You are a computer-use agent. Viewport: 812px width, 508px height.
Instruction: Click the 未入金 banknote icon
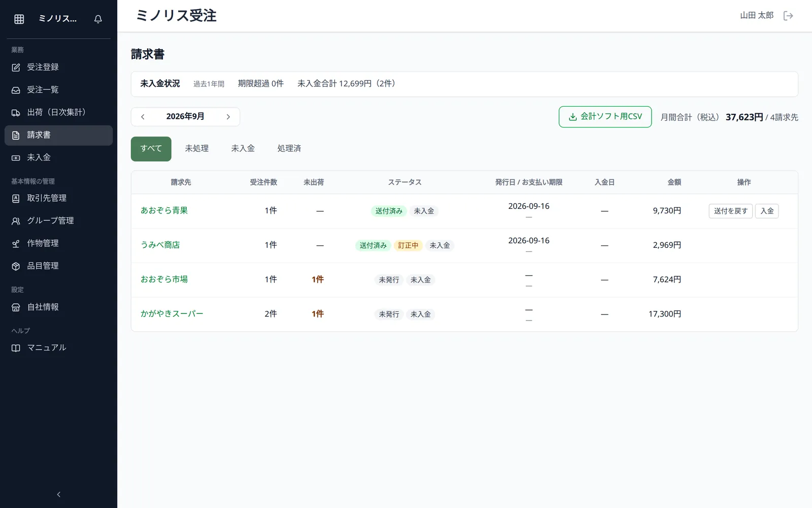[x=16, y=158]
